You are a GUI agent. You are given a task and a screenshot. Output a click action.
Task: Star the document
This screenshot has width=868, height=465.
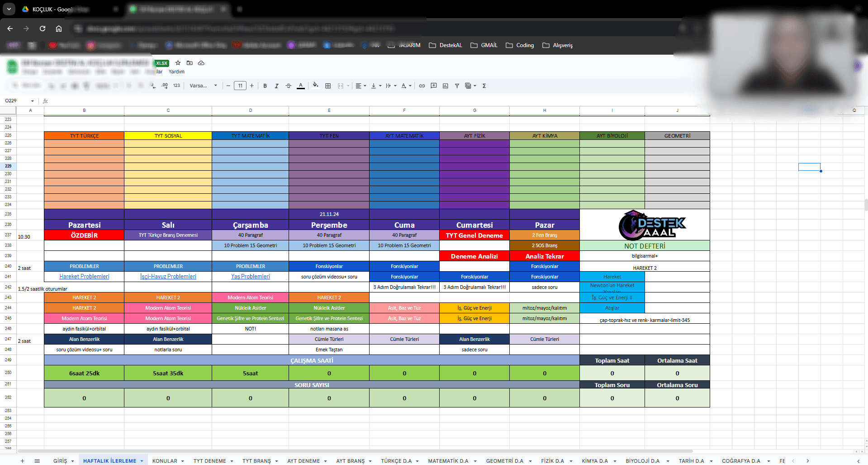178,63
